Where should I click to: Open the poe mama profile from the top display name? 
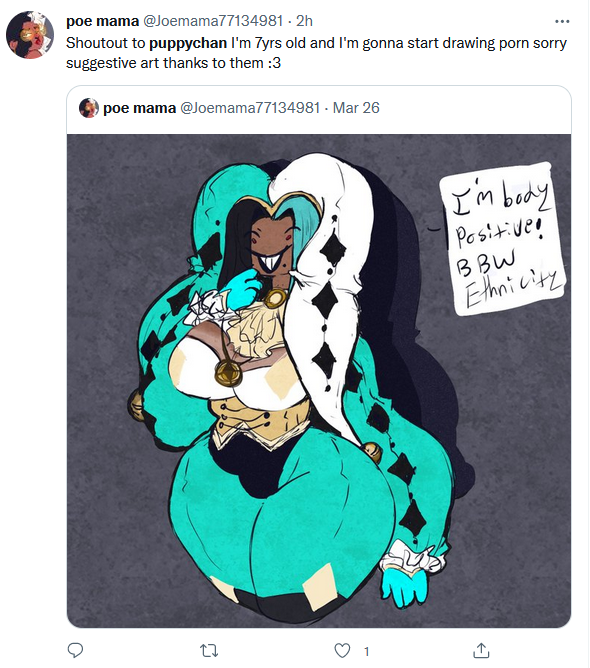coord(103,21)
